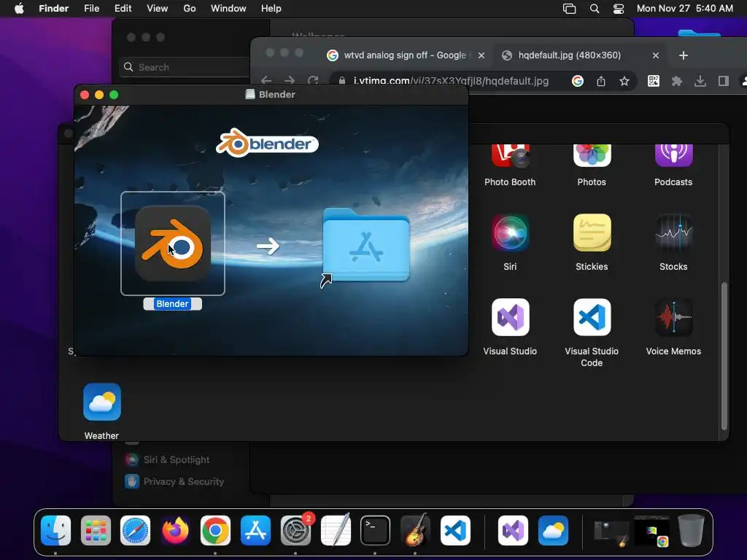Click Finder in the Dock
Viewport: 747px width, 560px height.
pyautogui.click(x=55, y=531)
